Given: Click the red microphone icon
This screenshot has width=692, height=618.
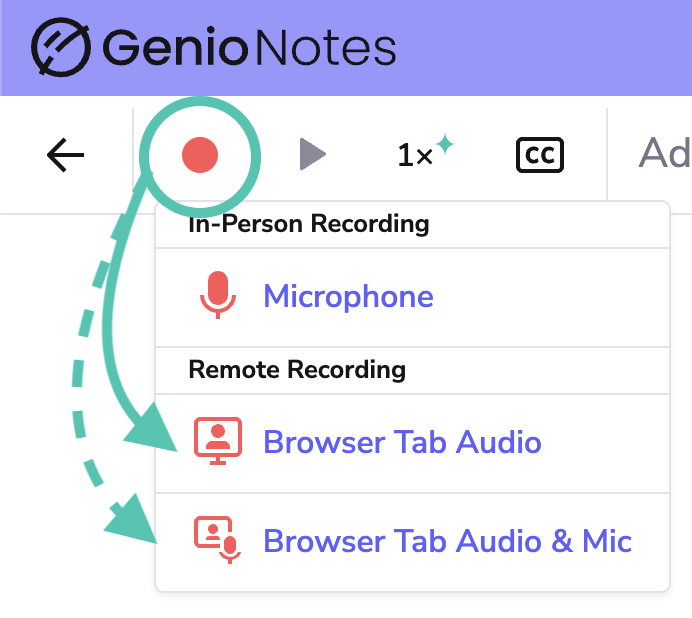Looking at the screenshot, I should (x=218, y=295).
